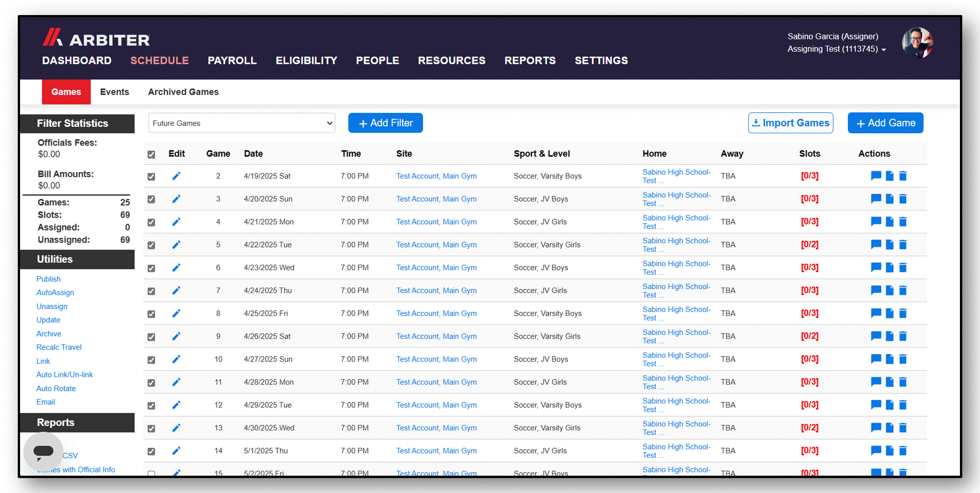Click the Add Game button

885,123
